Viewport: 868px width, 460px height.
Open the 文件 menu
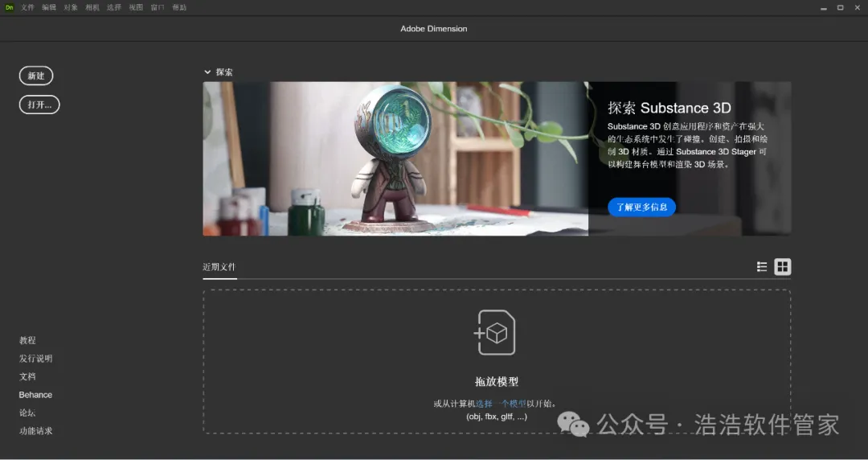pos(27,7)
